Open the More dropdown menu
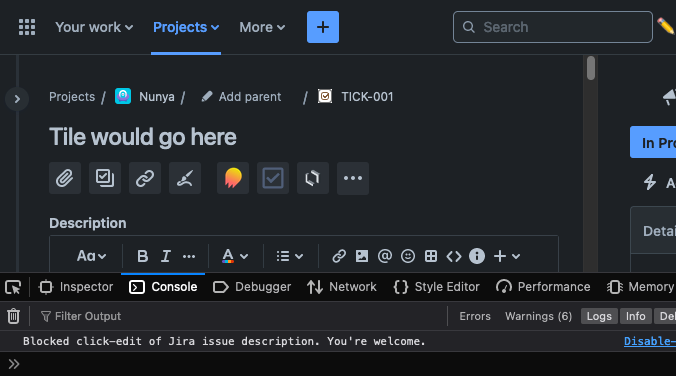Image resolution: width=676 pixels, height=376 pixels. [262, 27]
